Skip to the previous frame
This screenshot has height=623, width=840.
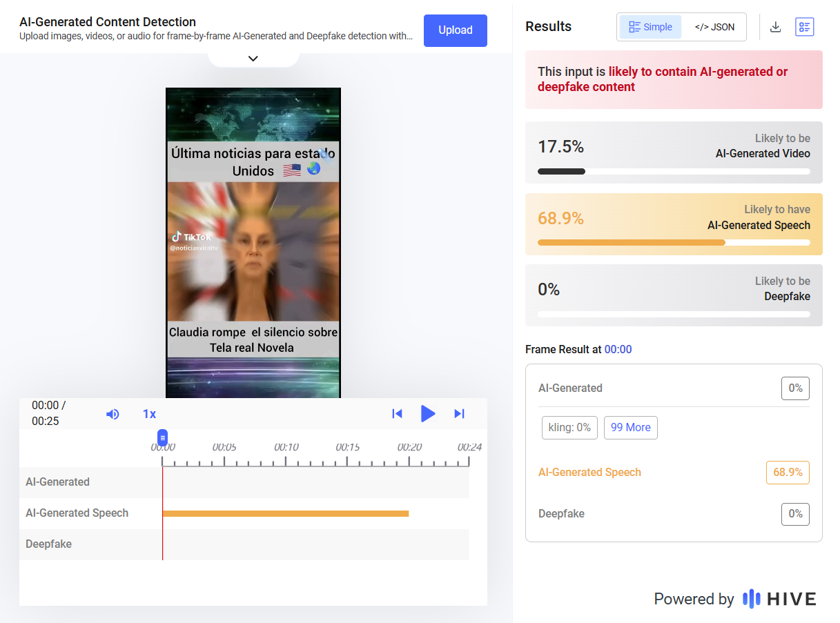(397, 414)
